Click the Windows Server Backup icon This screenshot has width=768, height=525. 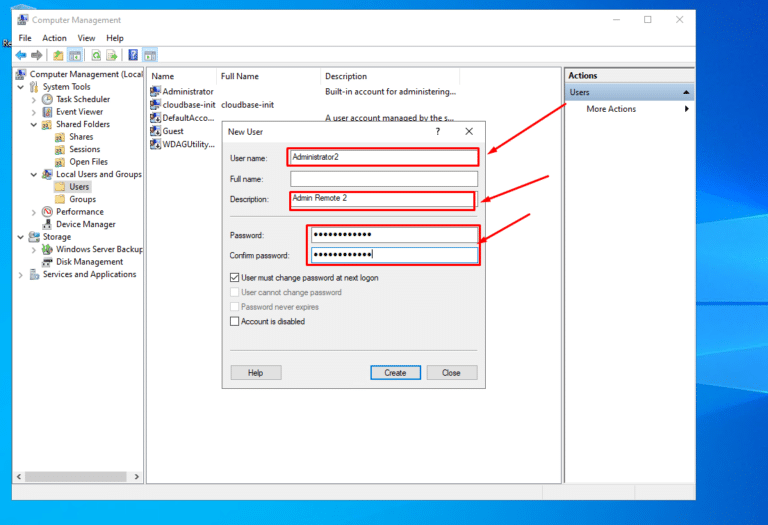pyautogui.click(x=47, y=249)
